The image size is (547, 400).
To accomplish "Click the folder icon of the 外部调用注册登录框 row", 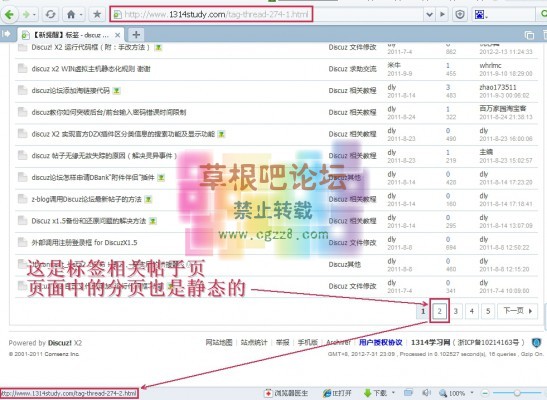I will point(23,242).
